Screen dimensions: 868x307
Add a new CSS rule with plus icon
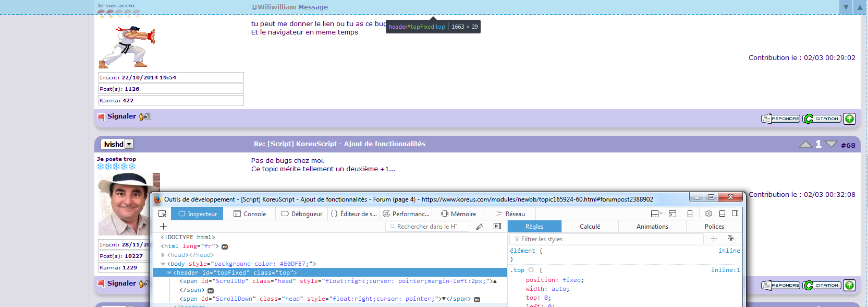(x=714, y=239)
